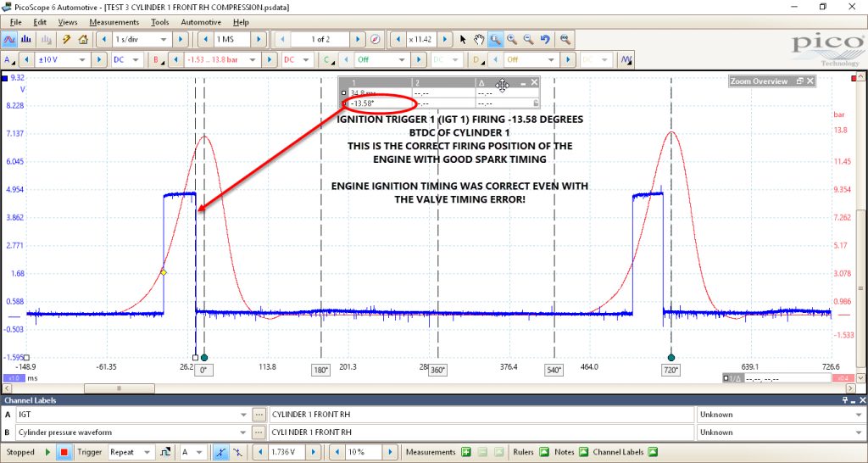Open the File menu
Viewport: 868px width, 463px height.
pos(16,22)
